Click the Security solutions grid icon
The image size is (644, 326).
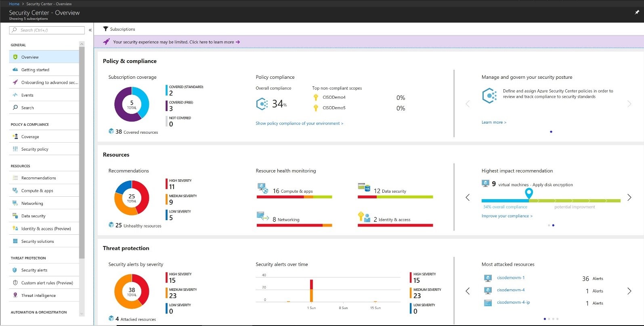(15, 241)
